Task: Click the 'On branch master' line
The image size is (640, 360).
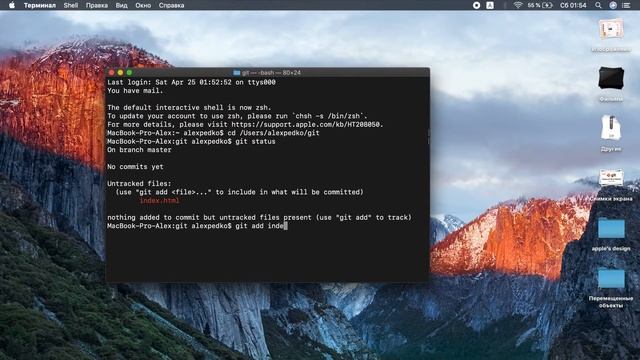Action: (139, 150)
